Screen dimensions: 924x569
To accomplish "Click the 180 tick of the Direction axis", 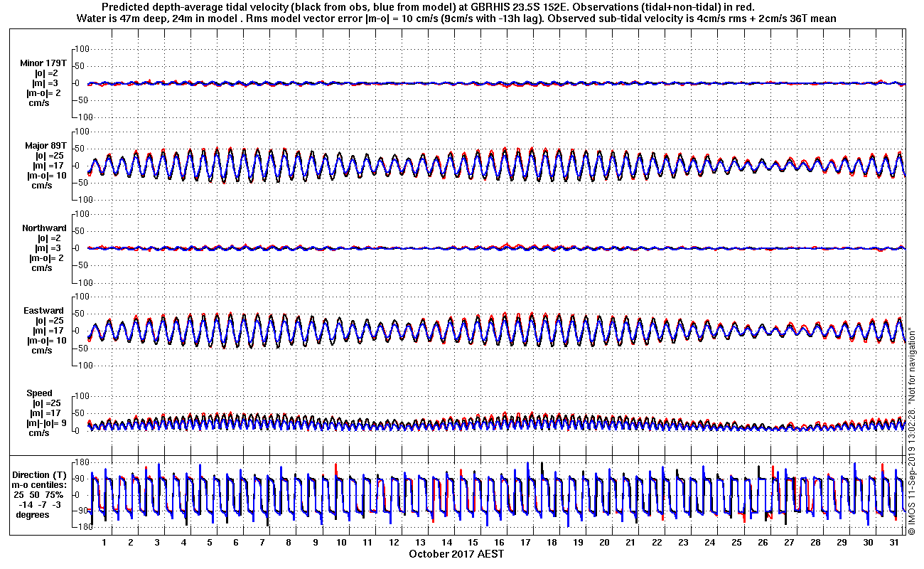I will point(81,463).
